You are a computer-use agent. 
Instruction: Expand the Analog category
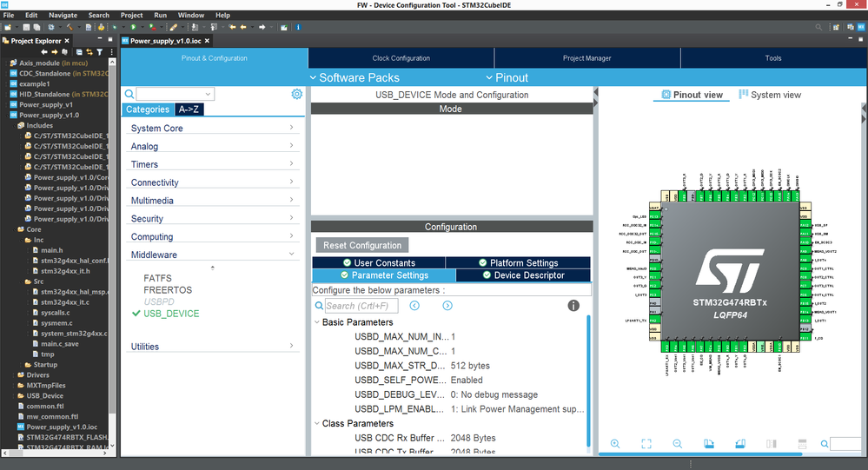[x=213, y=146]
